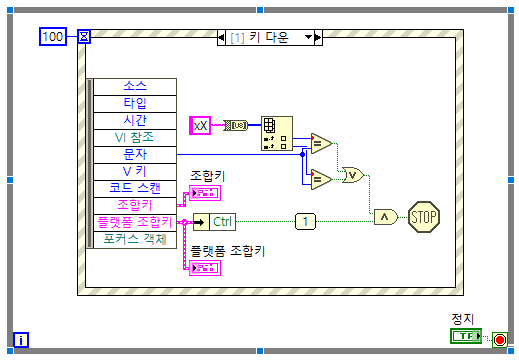The image size is (519, 362).
Task: Select the 정지 boolean TF terminal
Action: [x=466, y=336]
